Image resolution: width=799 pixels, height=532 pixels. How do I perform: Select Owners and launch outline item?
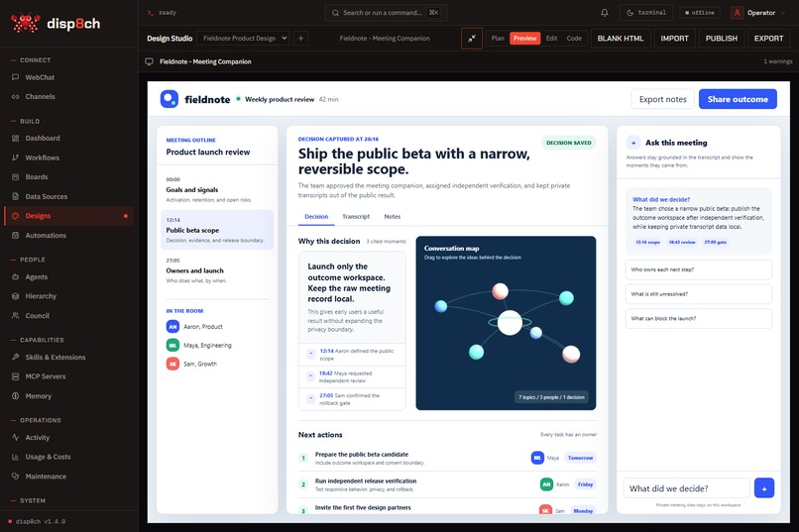[x=216, y=270]
